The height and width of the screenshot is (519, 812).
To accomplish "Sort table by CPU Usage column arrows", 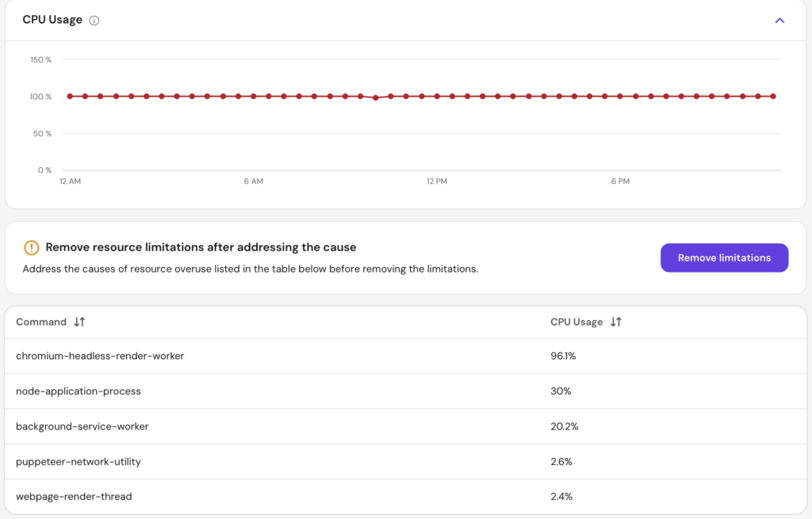I will 615,322.
